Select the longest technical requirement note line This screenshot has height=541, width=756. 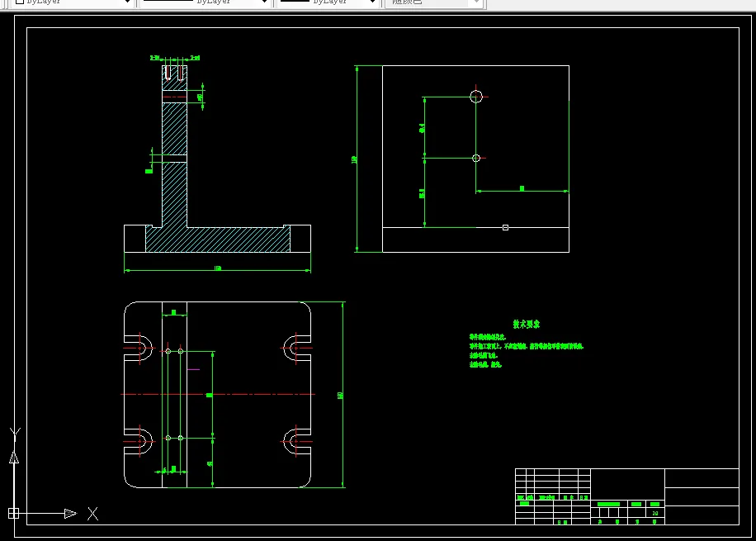click(527, 346)
